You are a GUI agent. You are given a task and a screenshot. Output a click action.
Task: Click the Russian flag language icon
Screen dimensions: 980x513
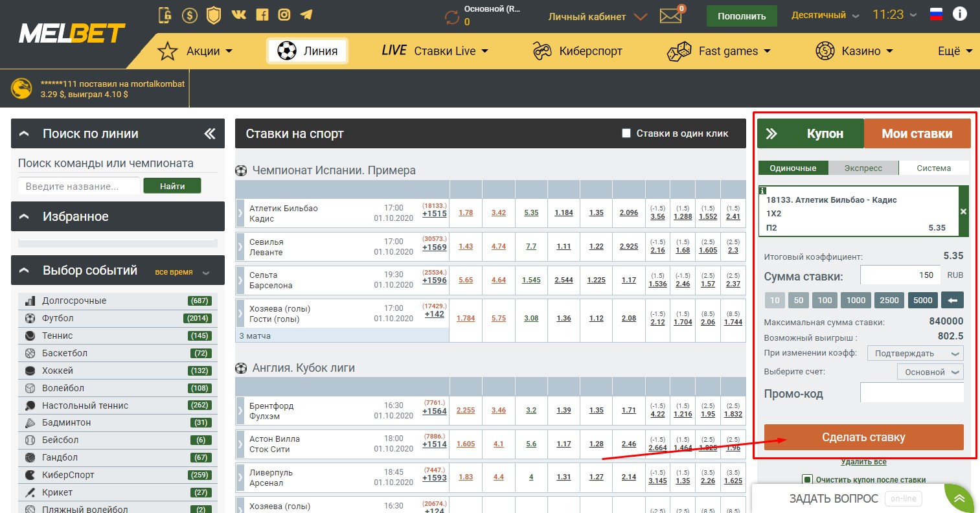pyautogui.click(x=936, y=14)
